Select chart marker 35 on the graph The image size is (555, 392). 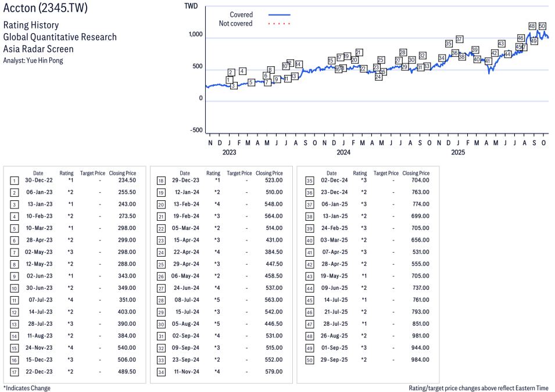[x=449, y=44]
